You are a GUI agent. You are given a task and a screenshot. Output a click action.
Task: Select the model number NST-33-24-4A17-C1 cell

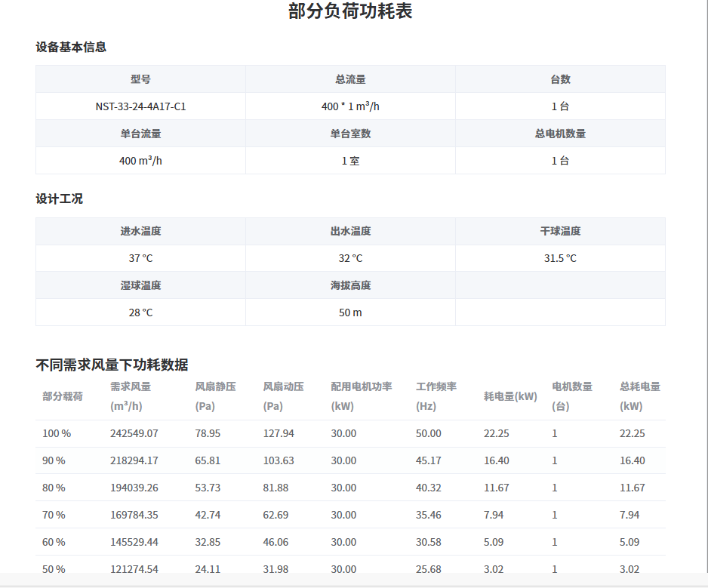pyautogui.click(x=140, y=106)
